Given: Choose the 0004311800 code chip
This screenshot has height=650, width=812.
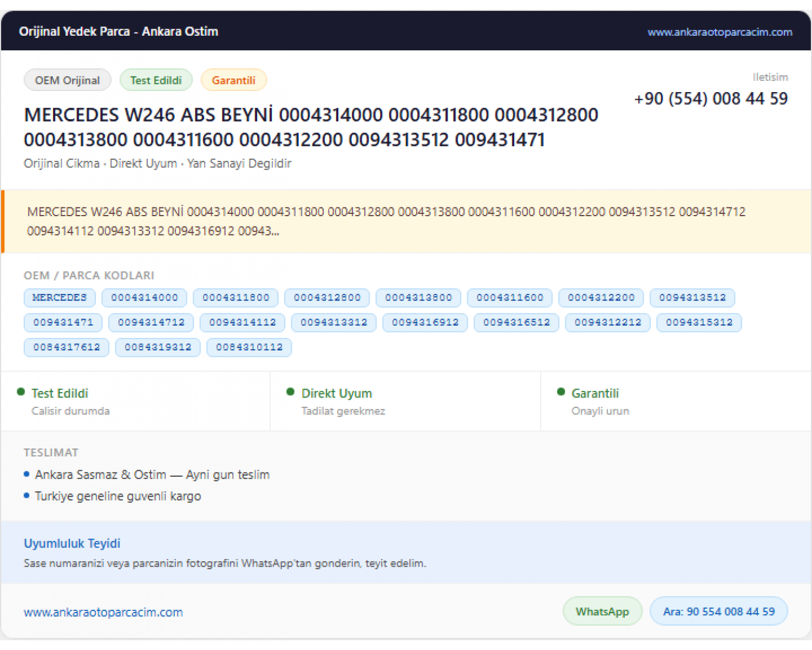Looking at the screenshot, I should [x=236, y=297].
